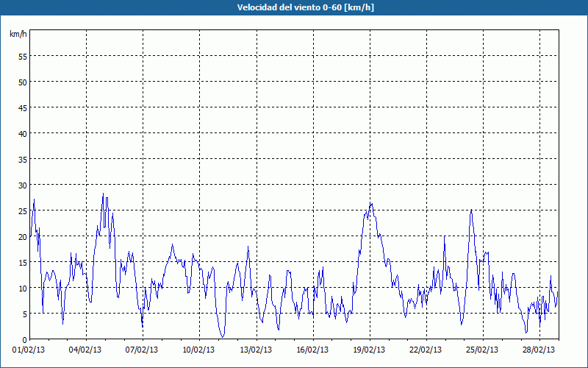This screenshot has width=588, height=368.
Task: Click the date label 10/02/13
Action: (x=198, y=350)
